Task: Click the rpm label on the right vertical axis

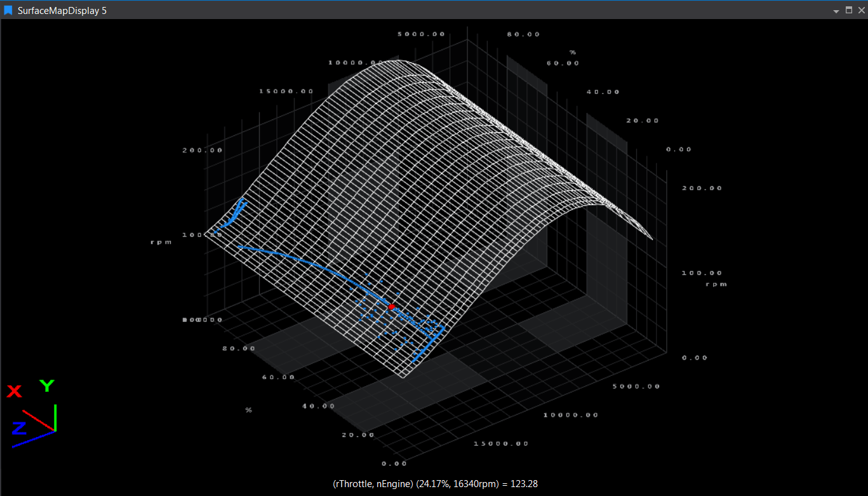Action: tap(716, 284)
